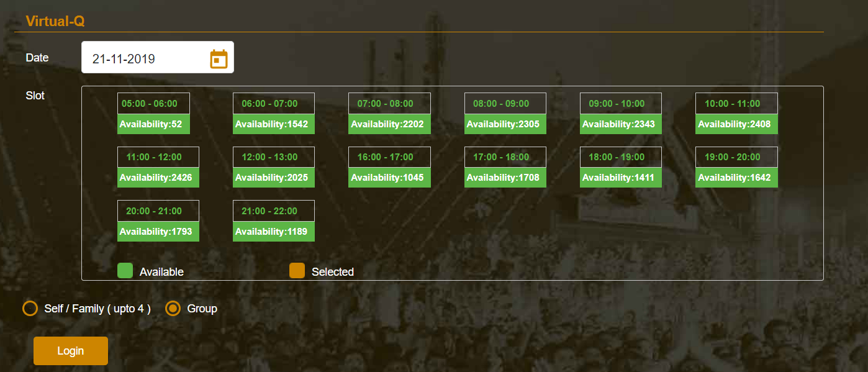Pick the 18:00 - 19:00 time slot
The height and width of the screenshot is (372, 868).
(621, 157)
